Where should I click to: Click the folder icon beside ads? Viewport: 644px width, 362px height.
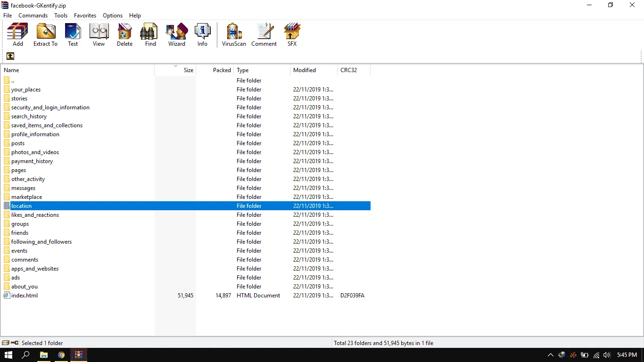click(x=7, y=278)
